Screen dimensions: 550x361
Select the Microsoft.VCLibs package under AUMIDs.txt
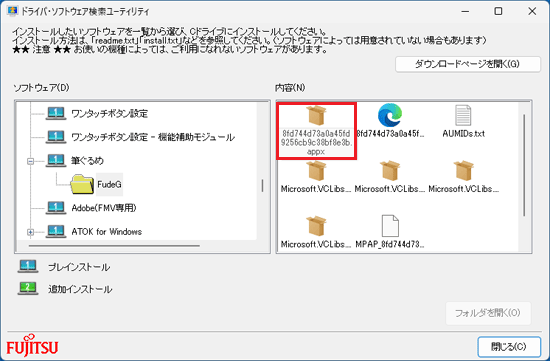pyautogui.click(x=463, y=177)
